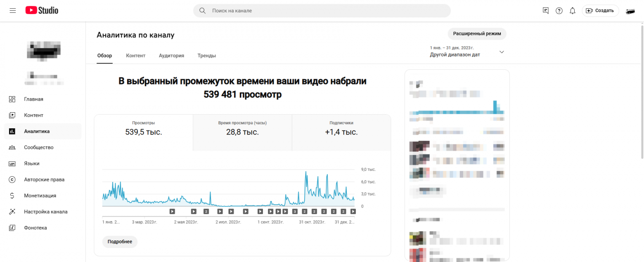The width and height of the screenshot is (644, 262).
Task: Open Настройка канала via its wand icon
Action: click(12, 212)
